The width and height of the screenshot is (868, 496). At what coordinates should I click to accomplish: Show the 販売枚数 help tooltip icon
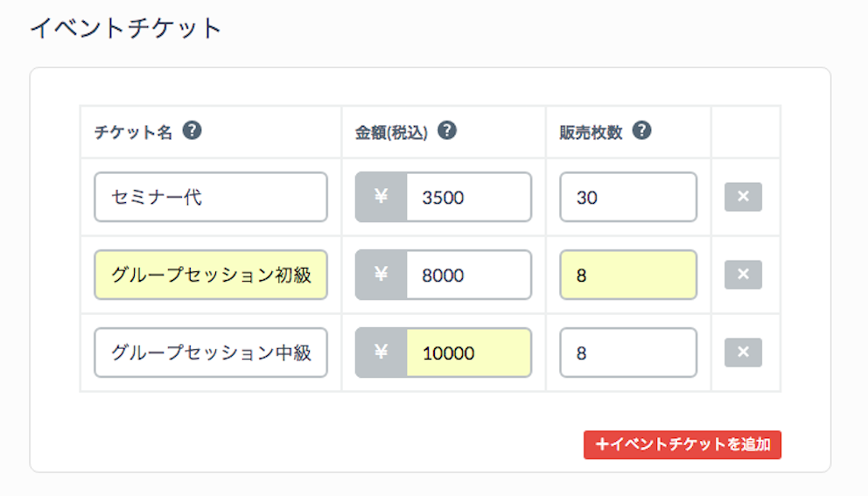[x=641, y=130]
